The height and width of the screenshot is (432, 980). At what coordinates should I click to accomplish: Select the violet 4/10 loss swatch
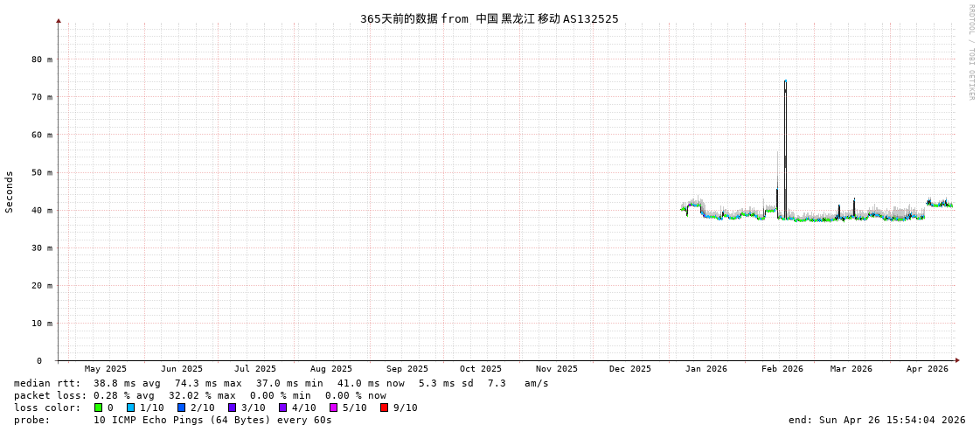[x=282, y=408]
